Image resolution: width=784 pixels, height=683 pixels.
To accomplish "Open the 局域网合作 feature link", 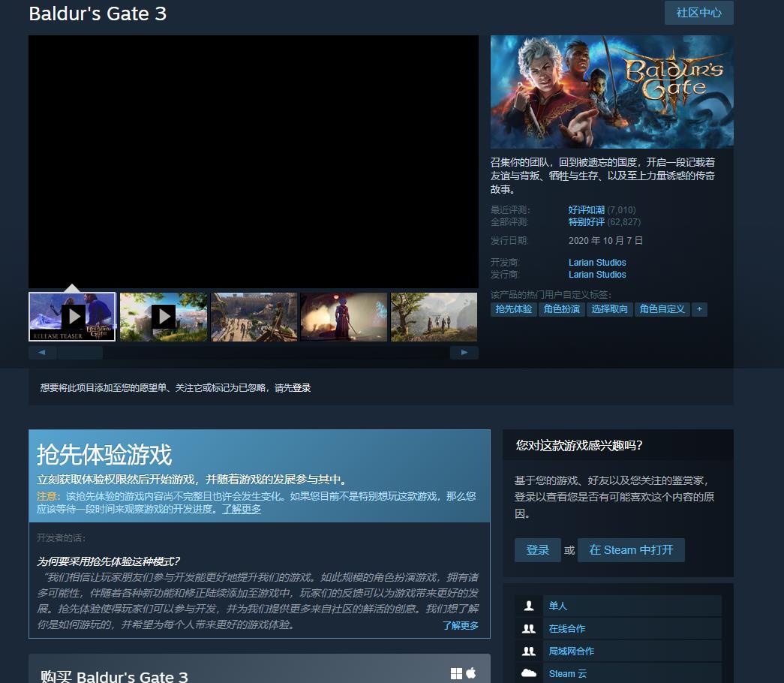I will [572, 651].
